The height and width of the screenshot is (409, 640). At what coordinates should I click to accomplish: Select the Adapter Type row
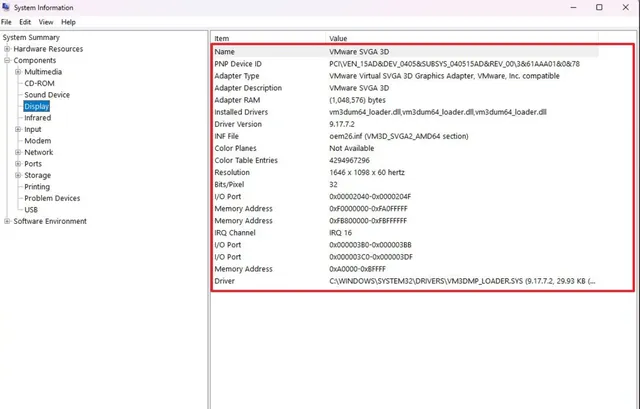coord(405,76)
